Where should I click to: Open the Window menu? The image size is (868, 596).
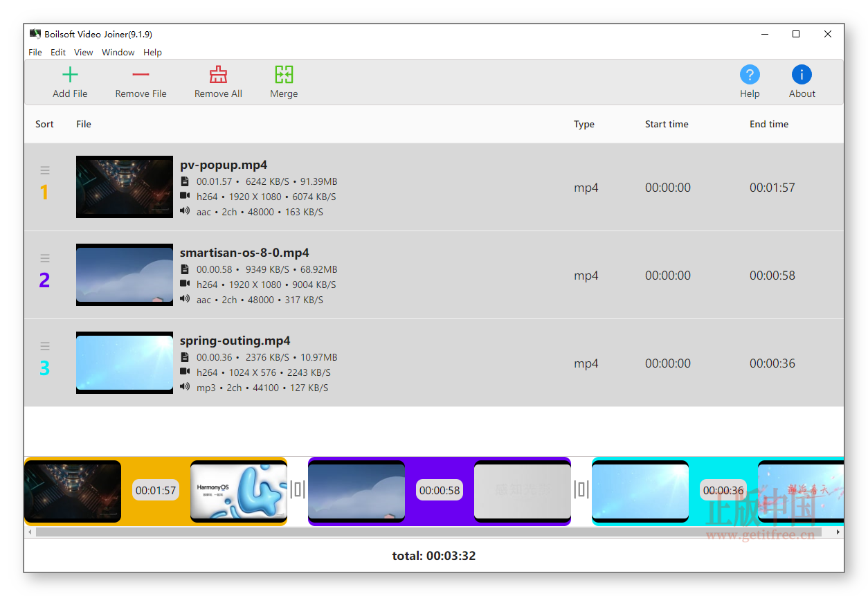(118, 53)
